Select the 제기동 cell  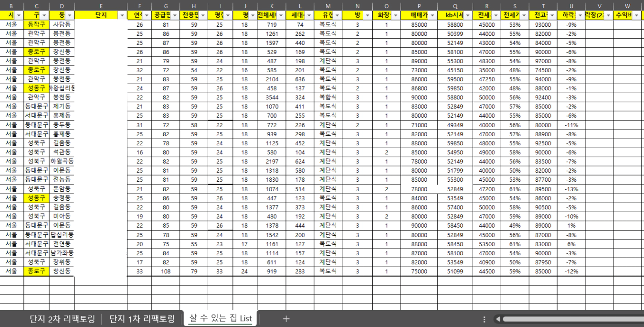click(x=62, y=106)
